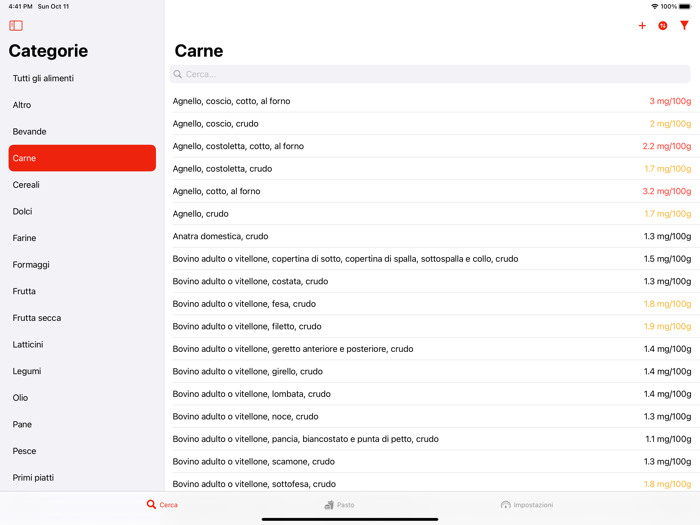The image size is (700, 525).
Task: Select Bovino adulto o vitellone, scamone
Action: 432,462
